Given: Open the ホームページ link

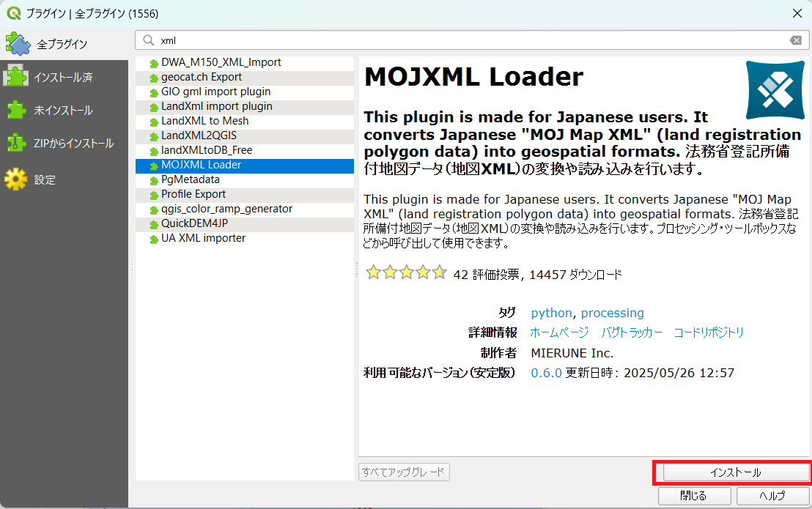Looking at the screenshot, I should tap(559, 332).
